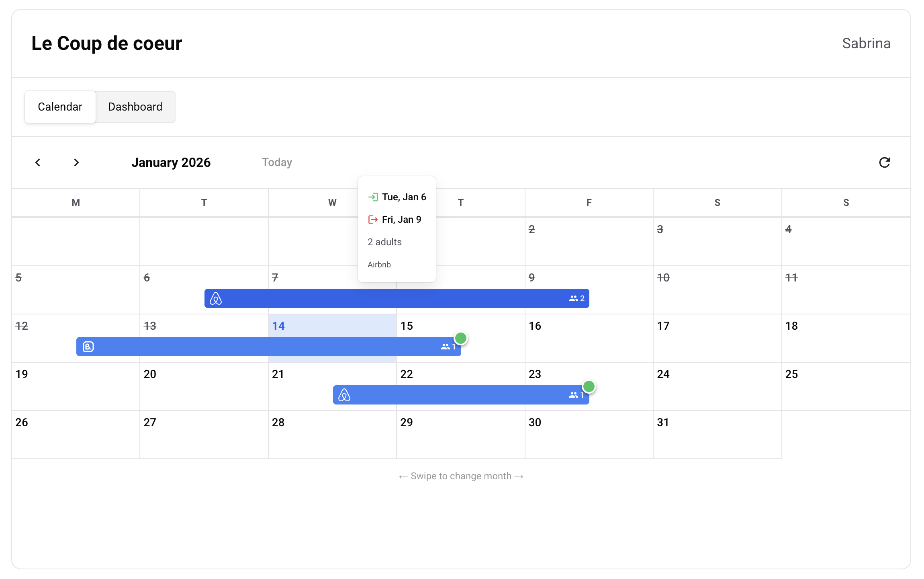Switch to the Dashboard tab
The width and height of the screenshot is (924, 579).
[135, 107]
